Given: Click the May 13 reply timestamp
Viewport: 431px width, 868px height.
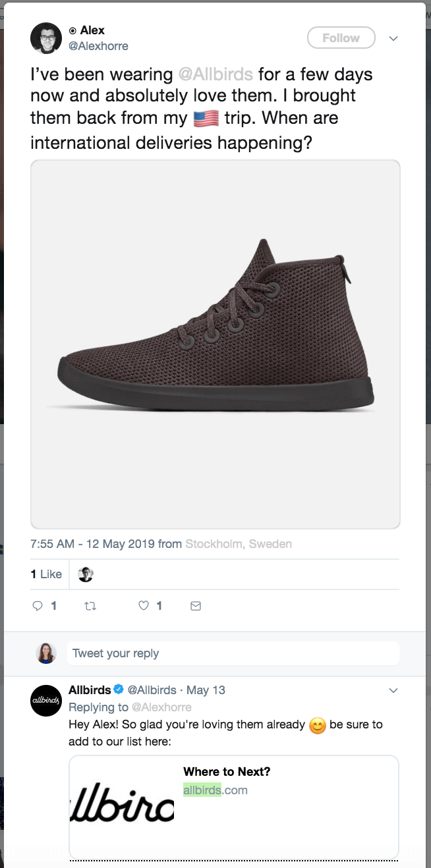Looking at the screenshot, I should pos(206,690).
